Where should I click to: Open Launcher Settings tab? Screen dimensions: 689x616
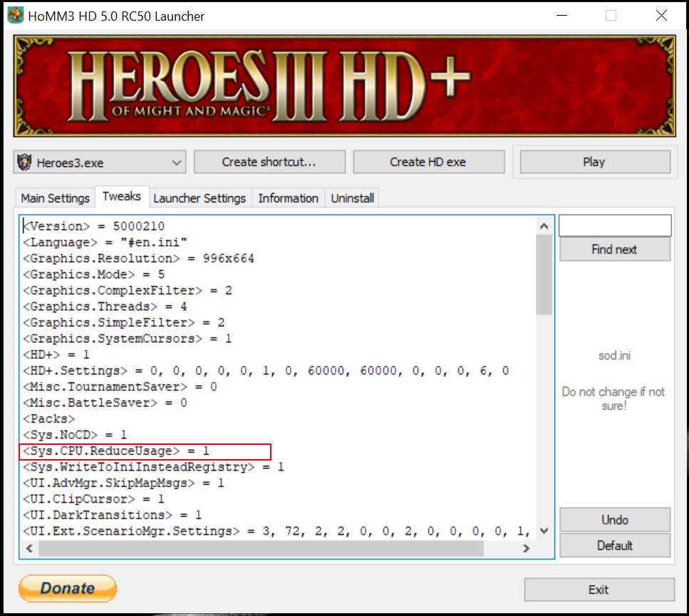coord(200,198)
